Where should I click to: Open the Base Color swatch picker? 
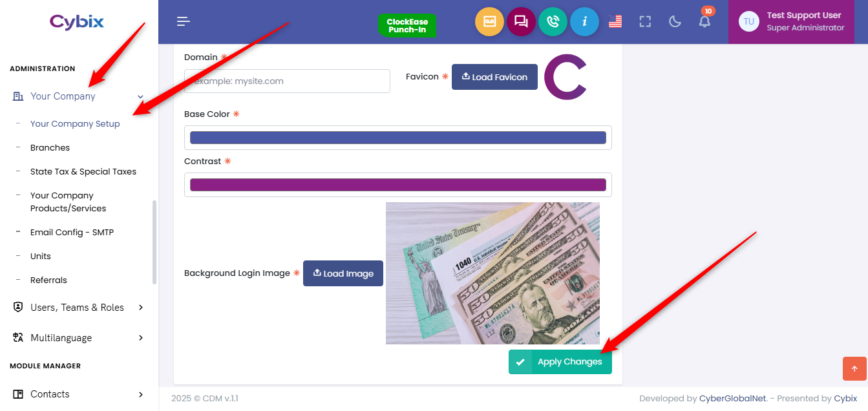pos(398,138)
